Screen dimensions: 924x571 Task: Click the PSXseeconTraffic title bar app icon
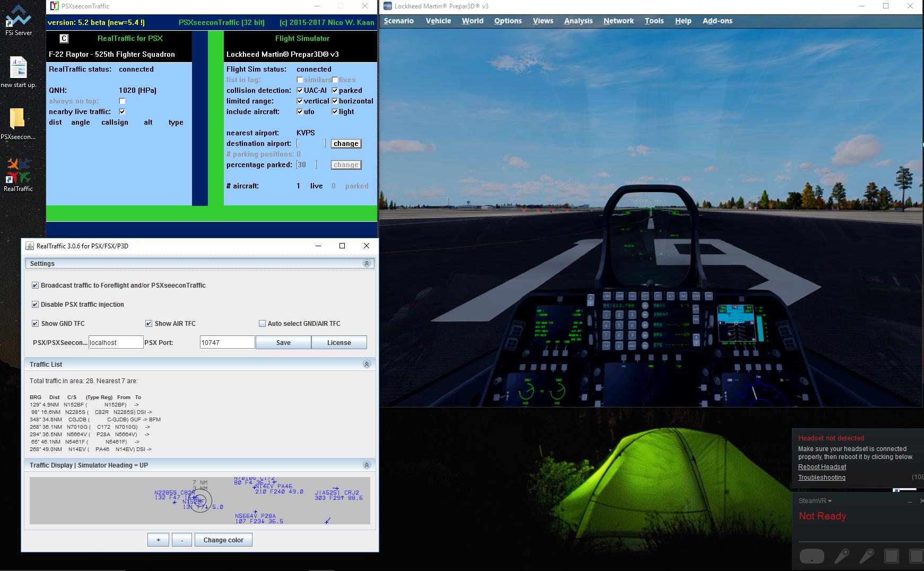54,6
